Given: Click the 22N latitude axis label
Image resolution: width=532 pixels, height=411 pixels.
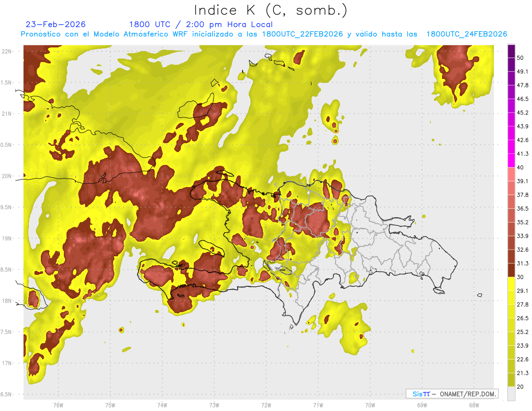Looking at the screenshot, I should click(x=7, y=51).
